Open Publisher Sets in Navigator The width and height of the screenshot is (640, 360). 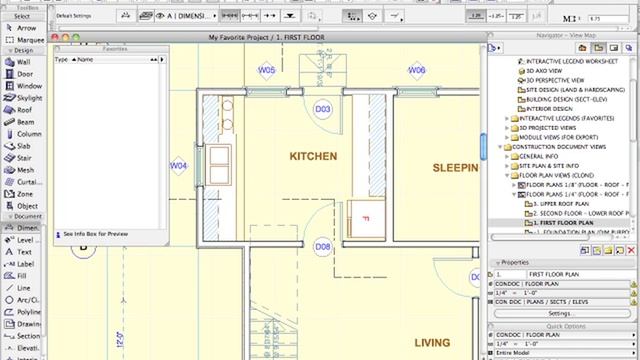629,48
